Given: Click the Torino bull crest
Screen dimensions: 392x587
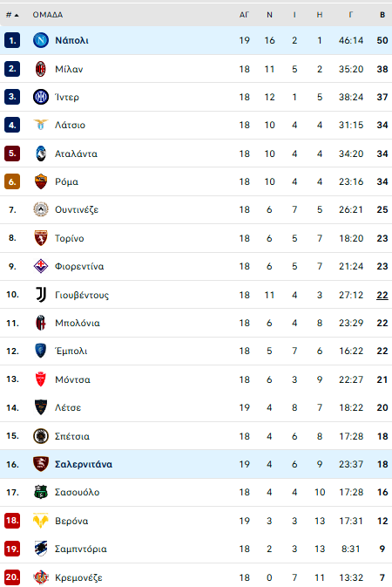Looking at the screenshot, I should pyautogui.click(x=41, y=238).
